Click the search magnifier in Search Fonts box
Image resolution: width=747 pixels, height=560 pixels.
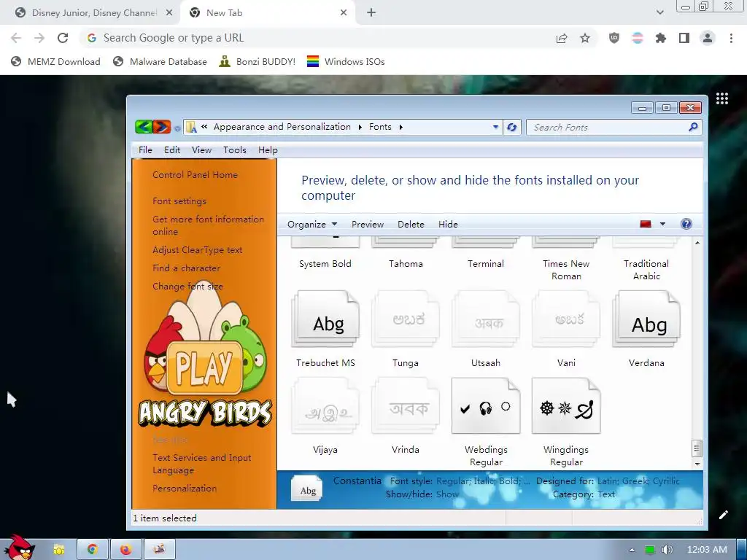pos(693,127)
